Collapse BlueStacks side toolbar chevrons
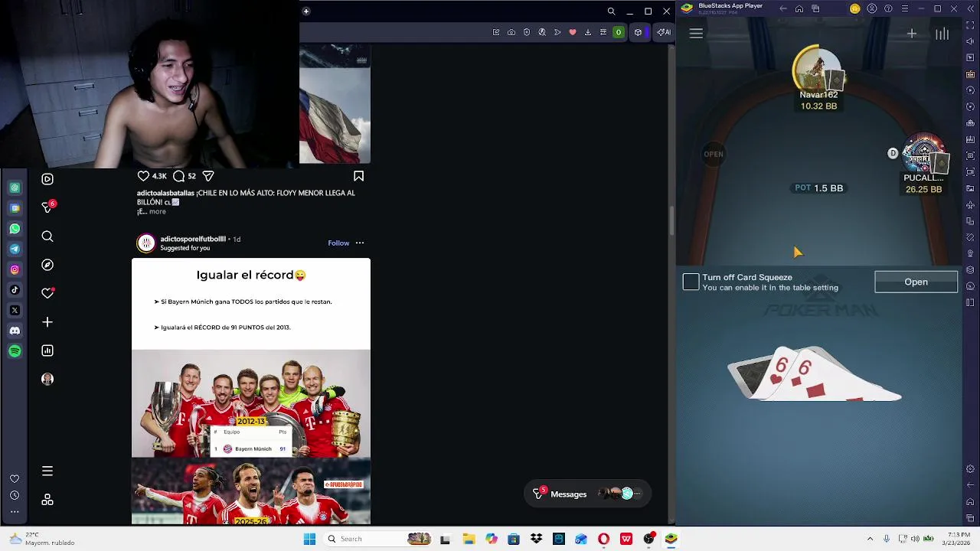The width and height of the screenshot is (980, 551). coord(971,8)
